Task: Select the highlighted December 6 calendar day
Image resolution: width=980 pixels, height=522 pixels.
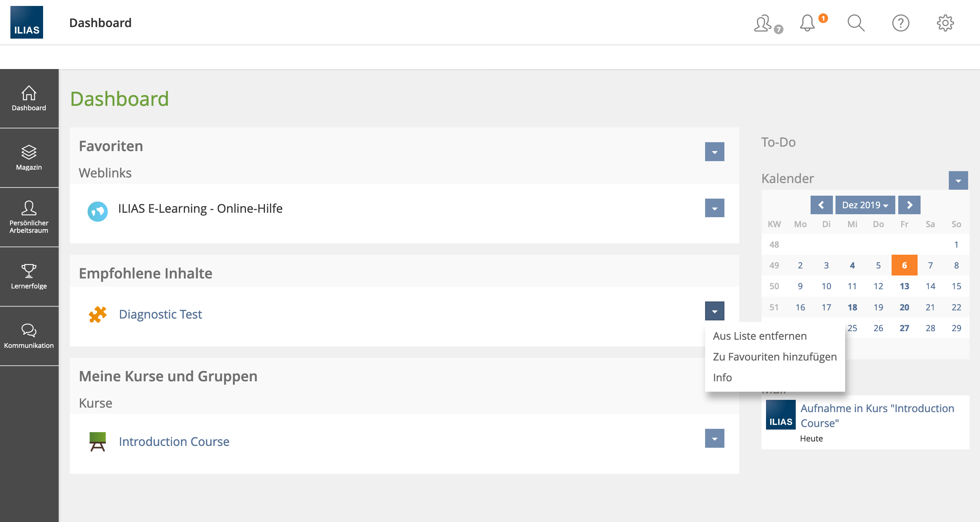Action: click(905, 265)
